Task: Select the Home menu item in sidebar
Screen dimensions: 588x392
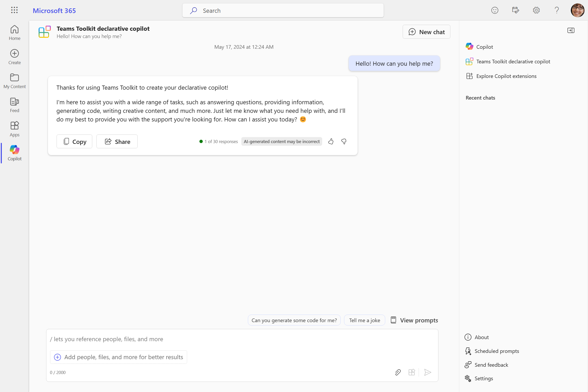Action: 14,33
